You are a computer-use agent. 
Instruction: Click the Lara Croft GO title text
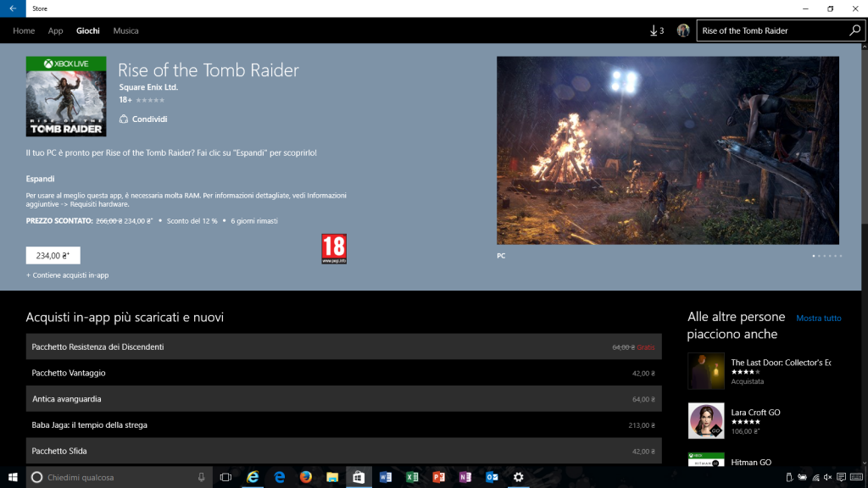(x=755, y=413)
